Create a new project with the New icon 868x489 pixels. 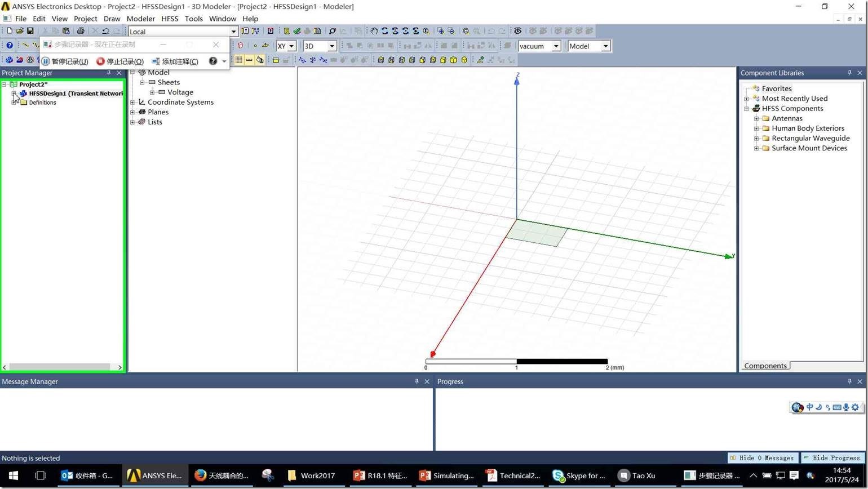pyautogui.click(x=10, y=31)
